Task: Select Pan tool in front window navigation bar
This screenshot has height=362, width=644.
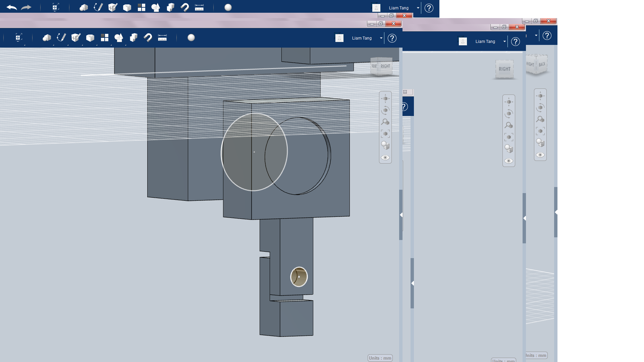Action: pyautogui.click(x=385, y=98)
